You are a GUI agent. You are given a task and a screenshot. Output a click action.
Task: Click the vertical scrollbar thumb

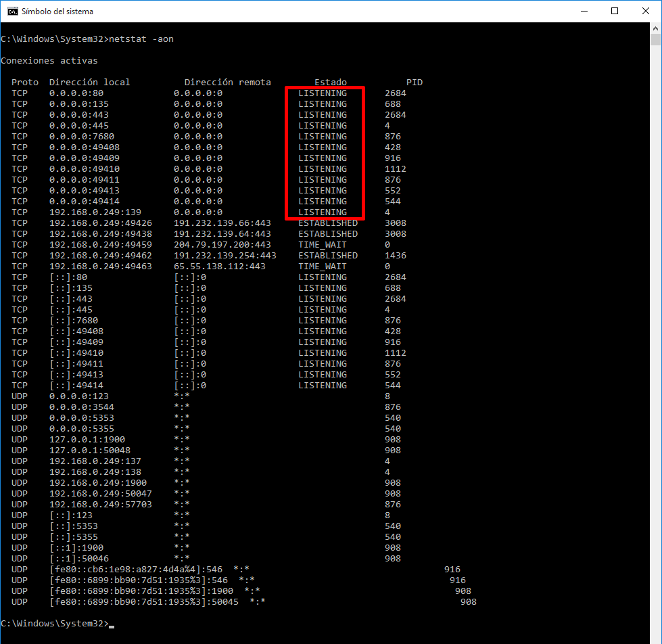pyautogui.click(x=655, y=40)
